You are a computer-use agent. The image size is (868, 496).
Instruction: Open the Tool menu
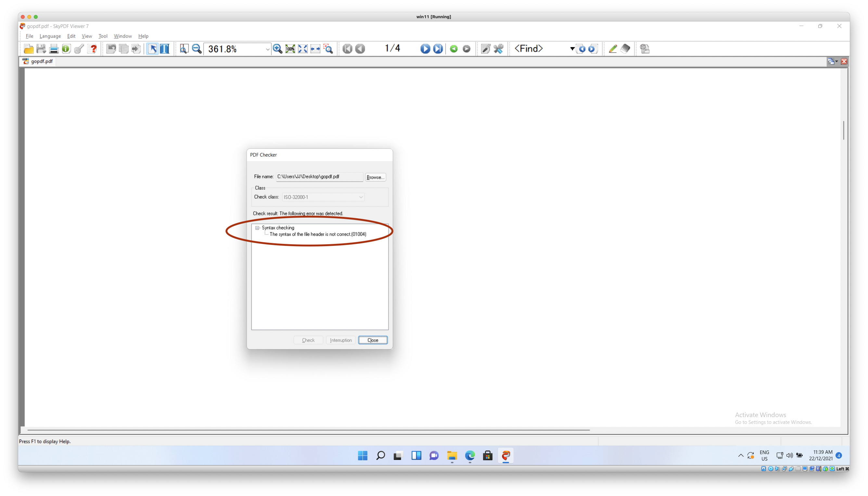[x=103, y=36]
